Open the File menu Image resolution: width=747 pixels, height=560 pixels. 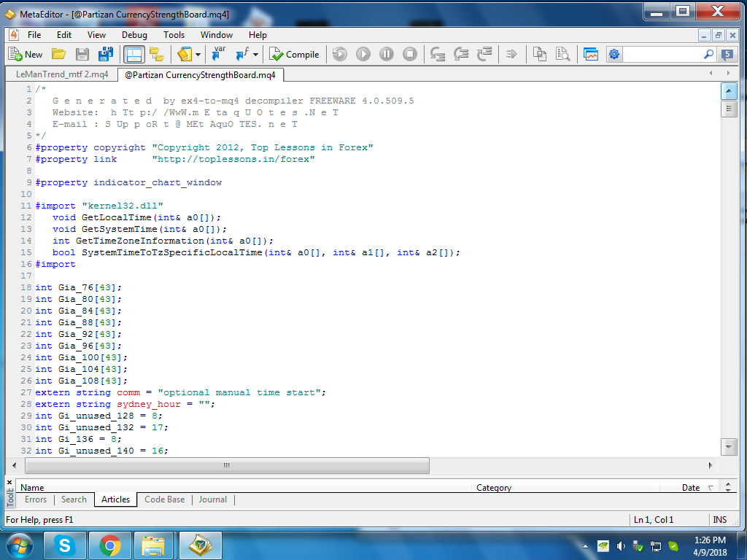34,35
